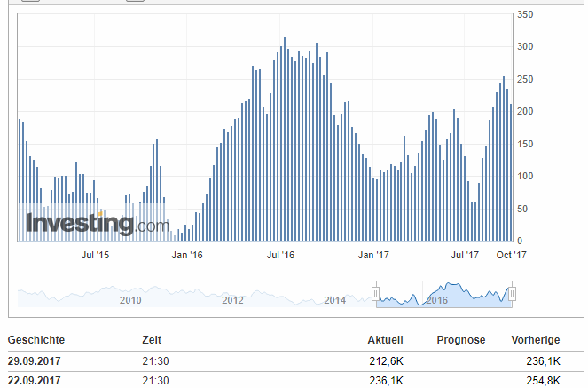Viewport: 588px width, 388px height.
Task: Open the 29.09.2017 history row
Action: [x=35, y=361]
